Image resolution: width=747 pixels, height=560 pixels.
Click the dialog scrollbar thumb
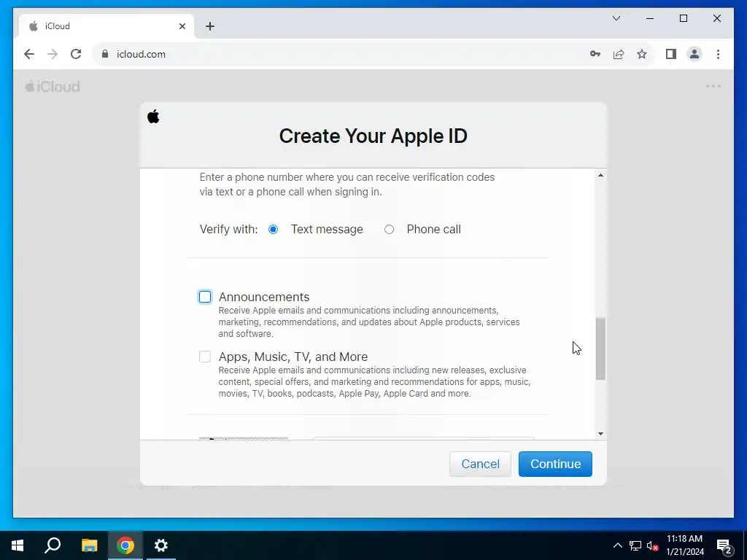[x=600, y=349]
